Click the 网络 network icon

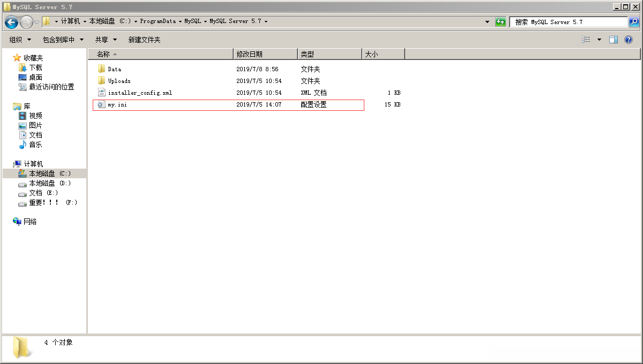click(17, 222)
